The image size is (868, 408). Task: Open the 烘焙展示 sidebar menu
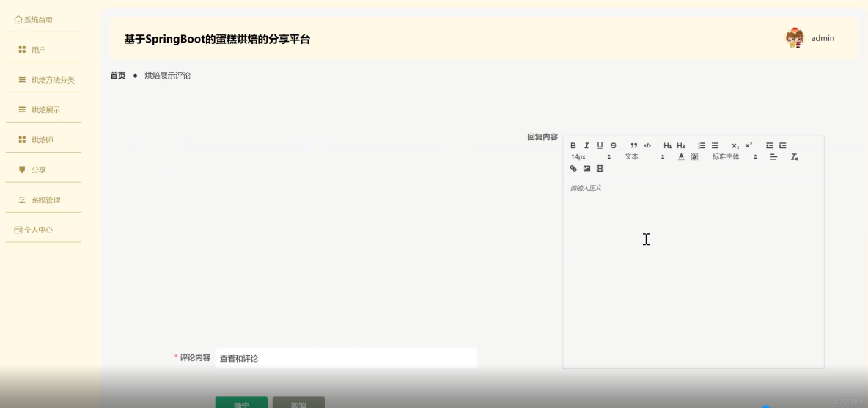tap(44, 110)
